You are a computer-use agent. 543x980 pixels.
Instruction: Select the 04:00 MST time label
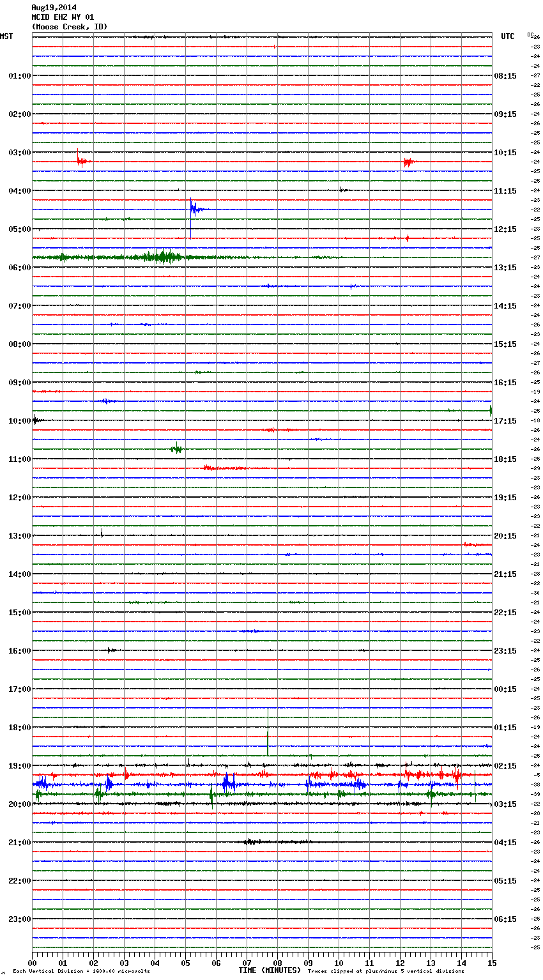(20, 191)
